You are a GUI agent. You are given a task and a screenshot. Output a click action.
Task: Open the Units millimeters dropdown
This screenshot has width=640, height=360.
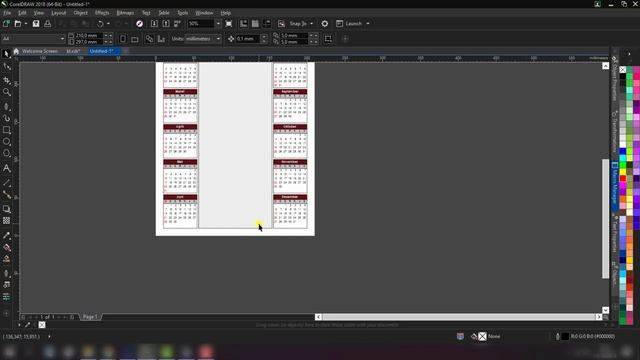pos(218,39)
